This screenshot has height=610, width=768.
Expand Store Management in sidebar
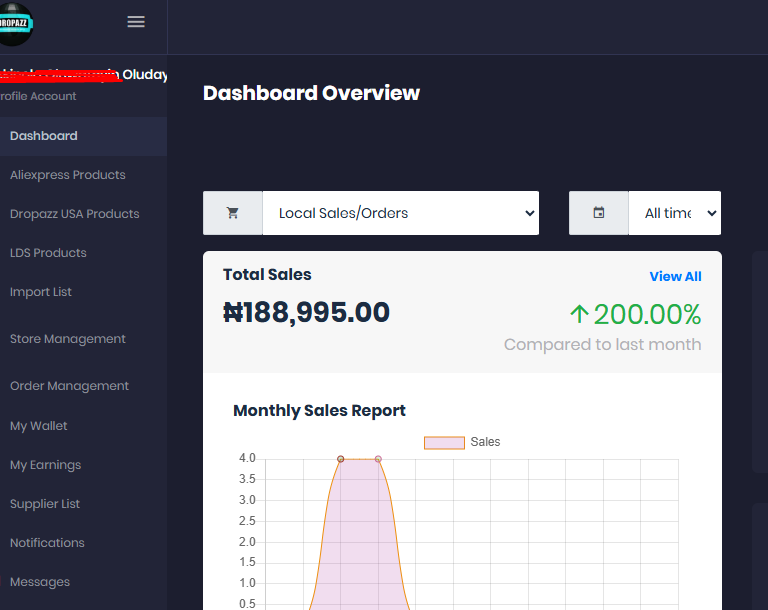pyautogui.click(x=68, y=339)
